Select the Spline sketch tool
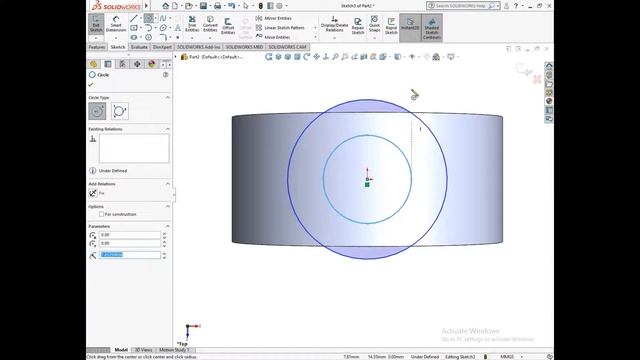This screenshot has height=360, width=640. [x=163, y=18]
